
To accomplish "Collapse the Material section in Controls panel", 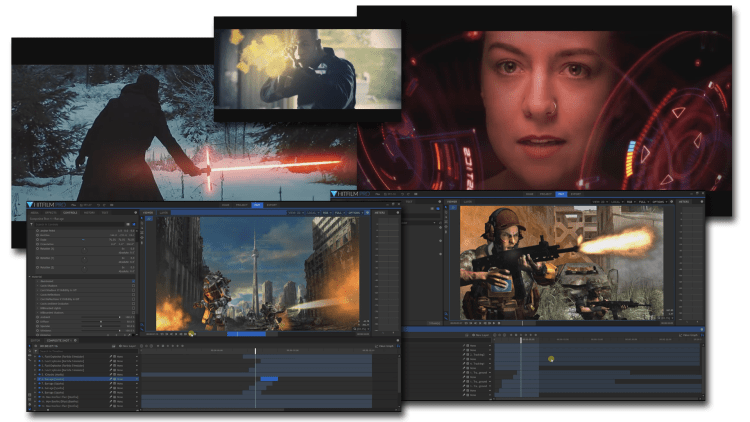I will 30,277.
